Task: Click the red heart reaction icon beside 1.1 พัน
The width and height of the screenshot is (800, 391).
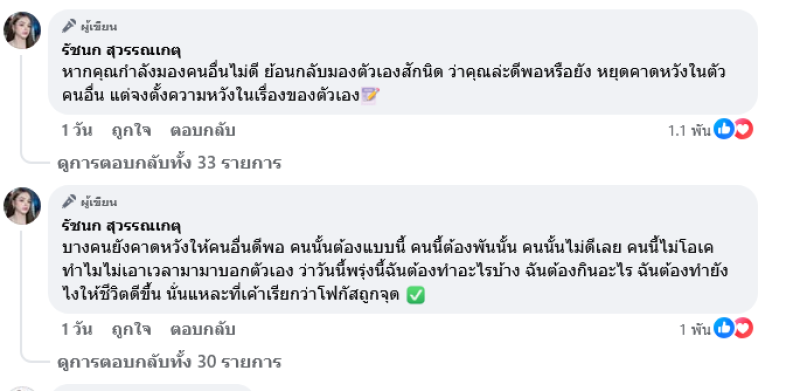Action: (x=743, y=130)
